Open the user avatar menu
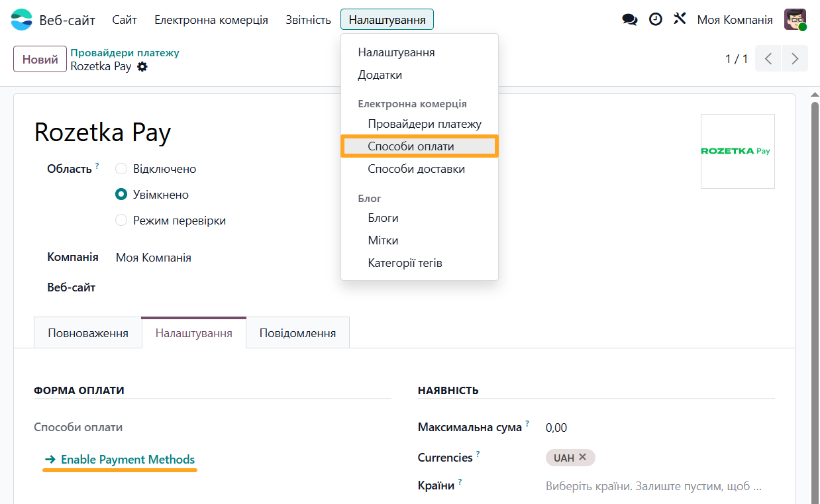The image size is (820, 504). coord(795,20)
